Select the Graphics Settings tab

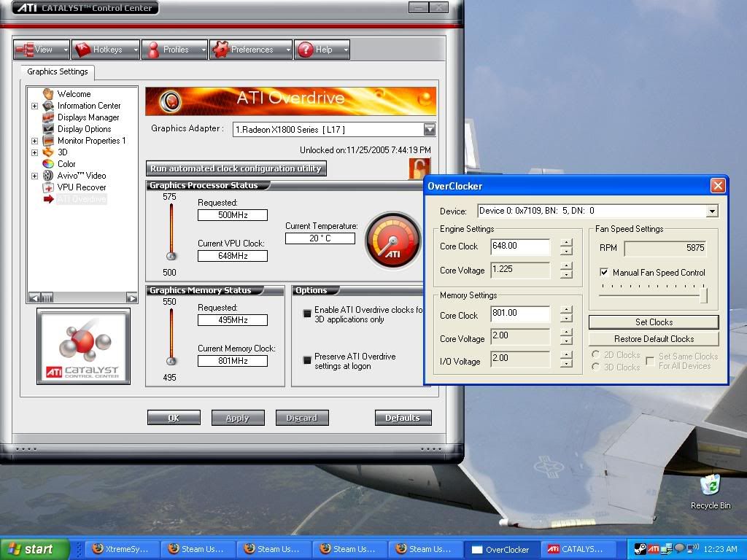tap(58, 71)
